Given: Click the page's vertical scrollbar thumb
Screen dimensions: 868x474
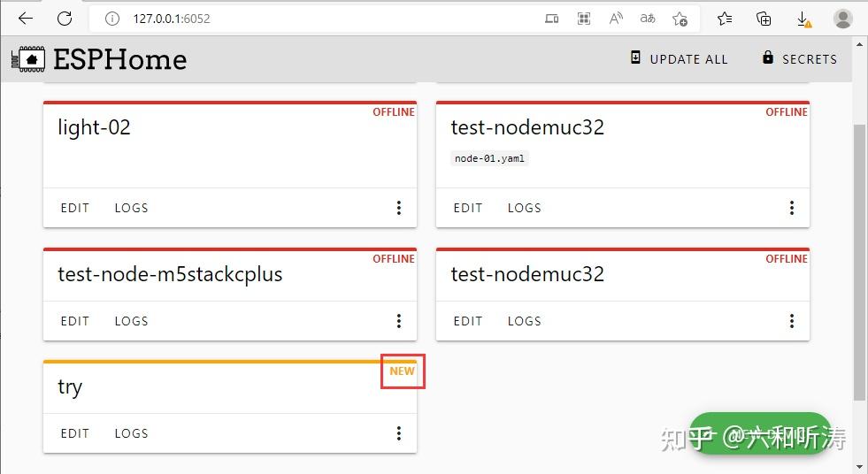Looking at the screenshot, I should point(860,261).
